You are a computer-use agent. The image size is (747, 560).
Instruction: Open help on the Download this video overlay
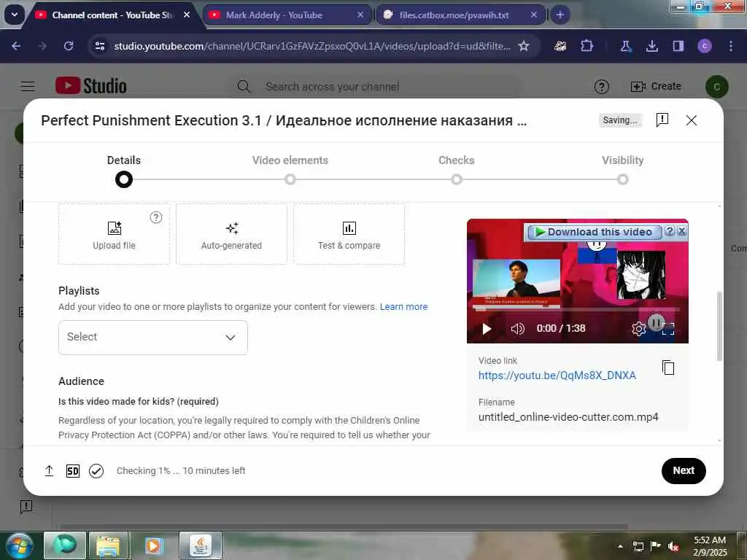click(670, 231)
